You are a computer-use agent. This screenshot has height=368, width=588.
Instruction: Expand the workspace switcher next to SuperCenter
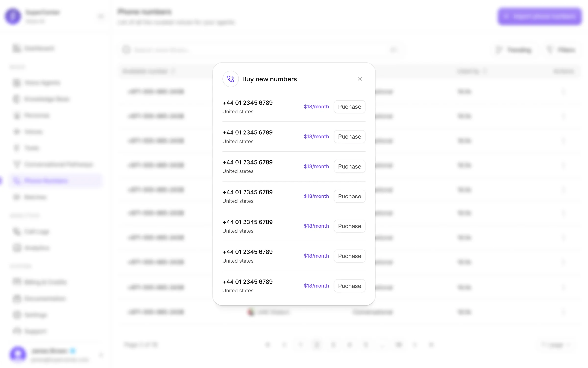(x=101, y=16)
